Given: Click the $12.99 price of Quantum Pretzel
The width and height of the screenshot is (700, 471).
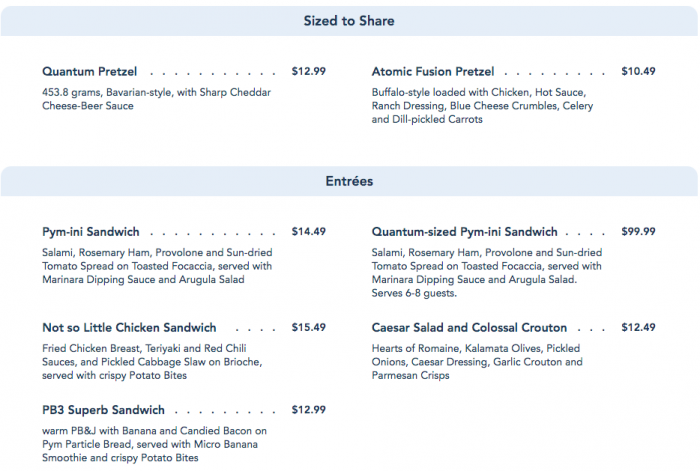Looking at the screenshot, I should [x=308, y=72].
